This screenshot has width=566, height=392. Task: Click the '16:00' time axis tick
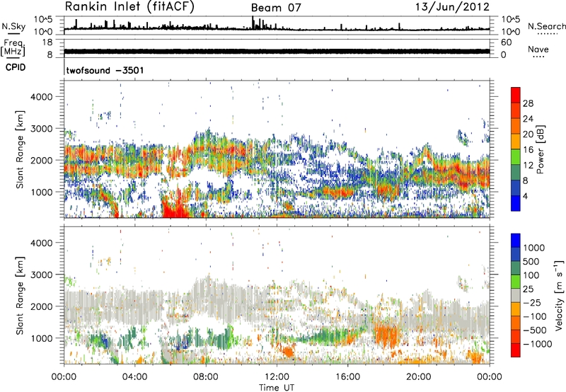347,377
